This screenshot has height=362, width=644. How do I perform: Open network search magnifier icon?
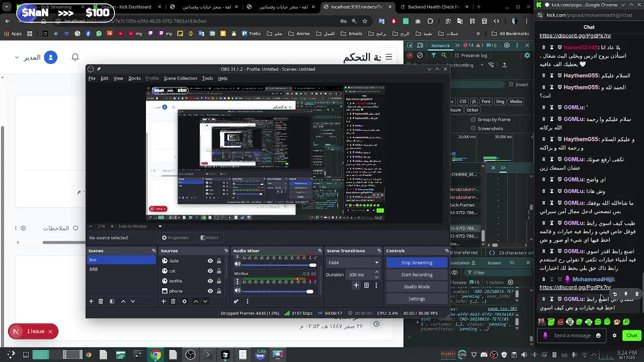[444, 55]
